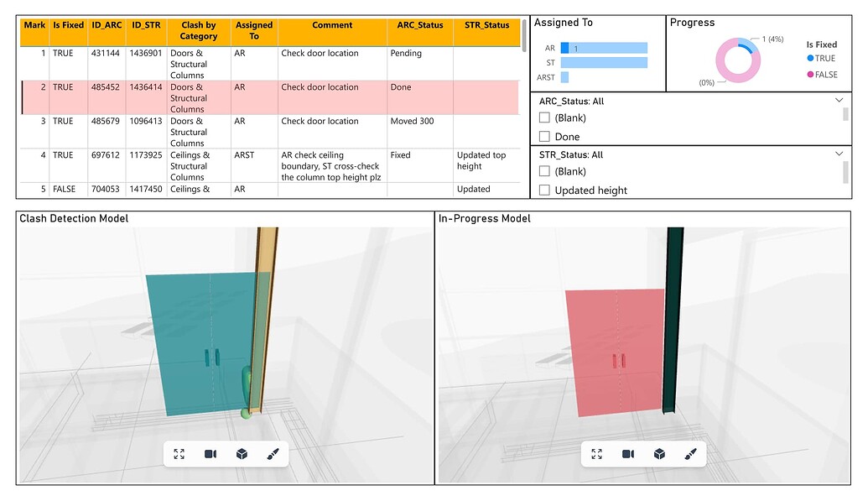
Task: Click the STR_Status slicer scrollbar
Action: [845, 172]
